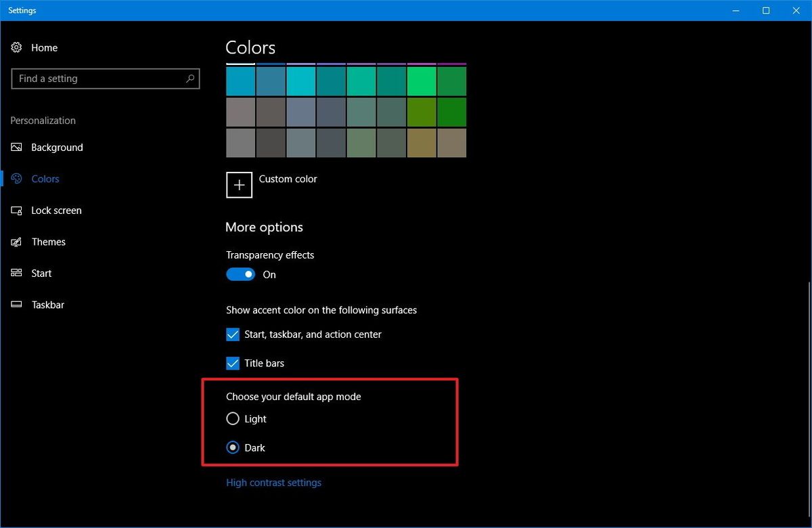
Task: Click the Custom color plus button
Action: coord(239,185)
